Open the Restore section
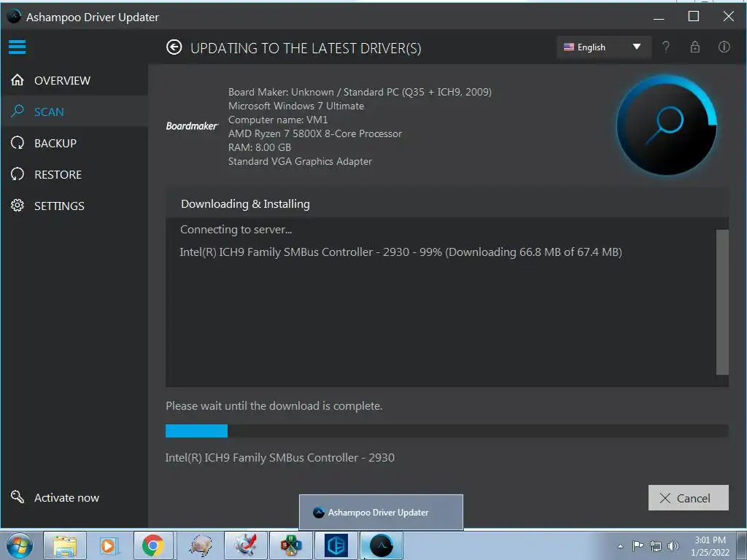Screen dimensions: 747x560 coord(74,174)
